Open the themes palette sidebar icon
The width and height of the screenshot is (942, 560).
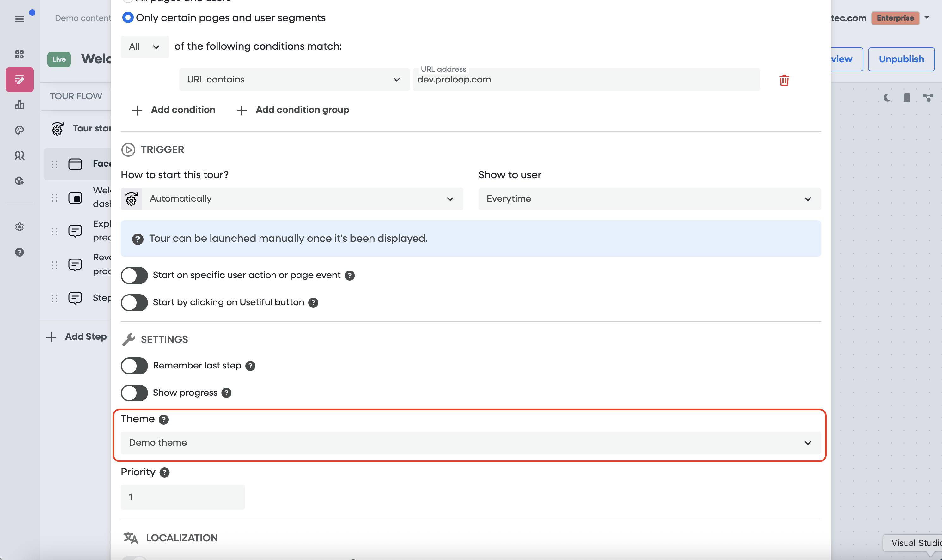(x=19, y=130)
